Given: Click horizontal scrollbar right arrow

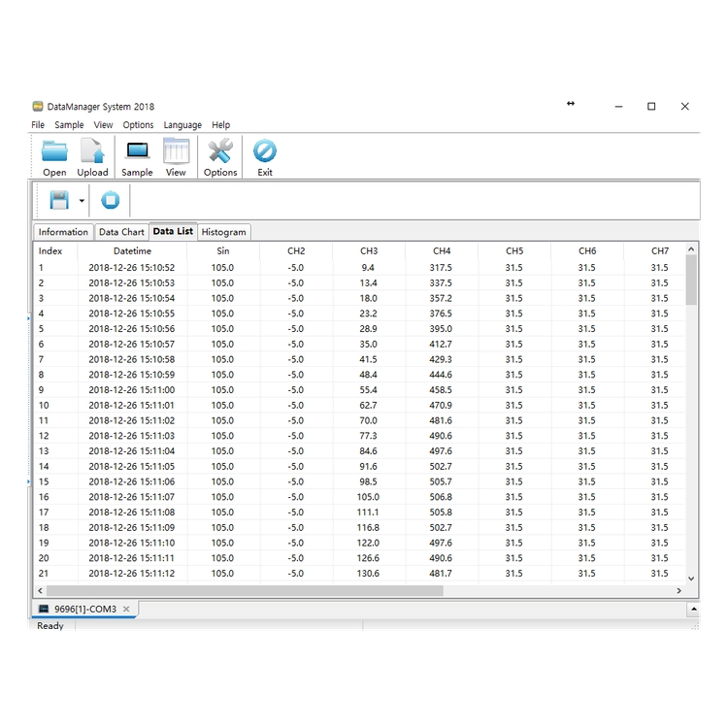Looking at the screenshot, I should pyautogui.click(x=679, y=590).
